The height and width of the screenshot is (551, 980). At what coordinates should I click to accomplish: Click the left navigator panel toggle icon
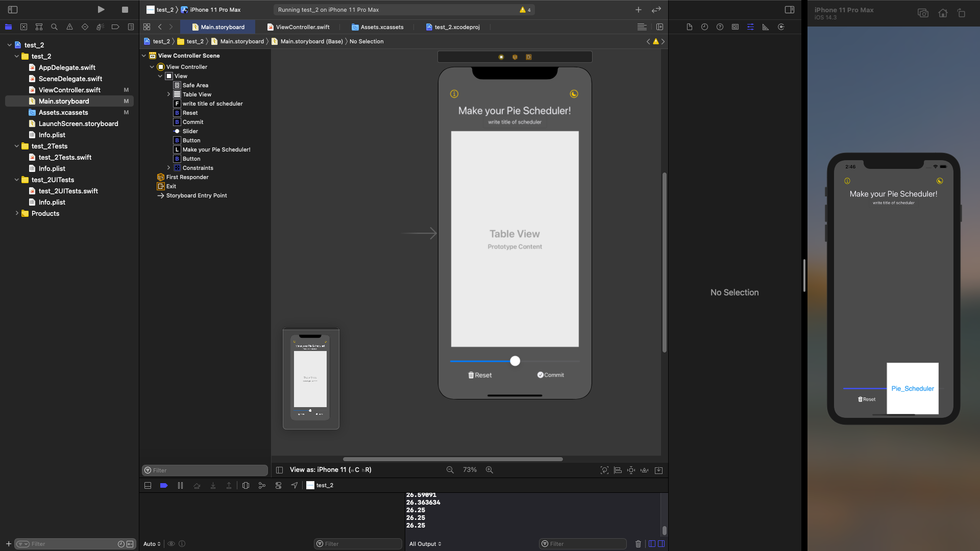pos(12,9)
